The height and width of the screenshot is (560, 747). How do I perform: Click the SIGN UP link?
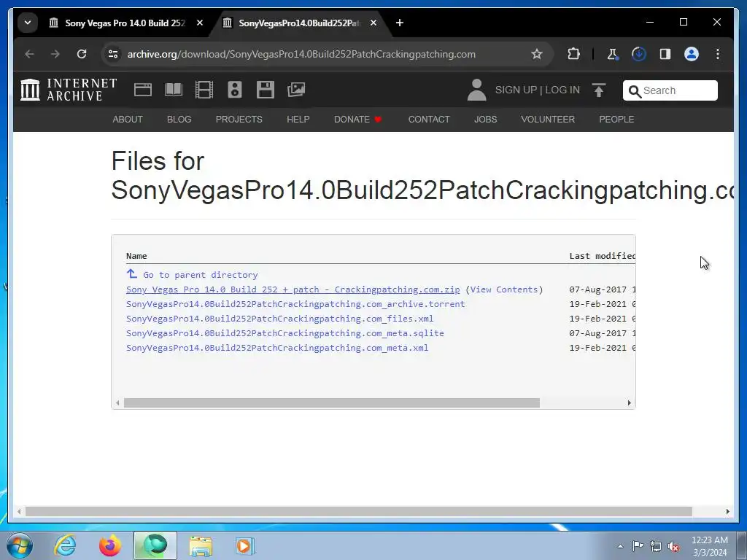click(x=516, y=90)
